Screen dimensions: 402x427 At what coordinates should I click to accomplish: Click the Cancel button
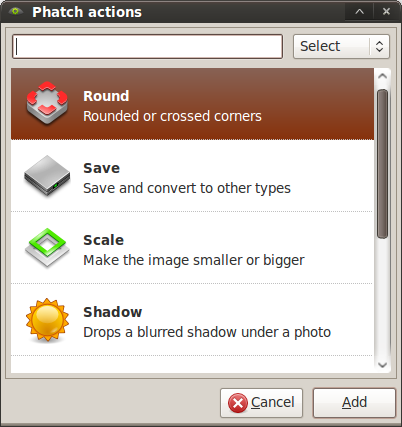pos(261,403)
